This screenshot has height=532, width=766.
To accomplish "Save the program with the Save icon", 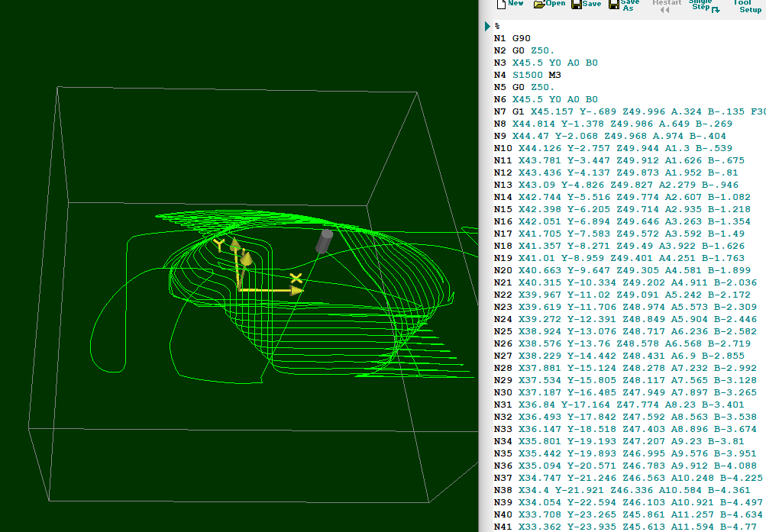I will tap(577, 5).
